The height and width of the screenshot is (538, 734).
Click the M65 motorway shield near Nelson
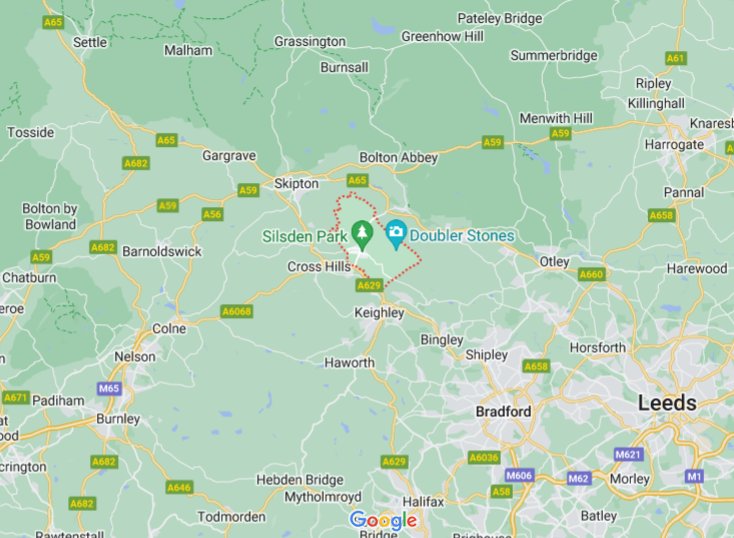coord(109,388)
